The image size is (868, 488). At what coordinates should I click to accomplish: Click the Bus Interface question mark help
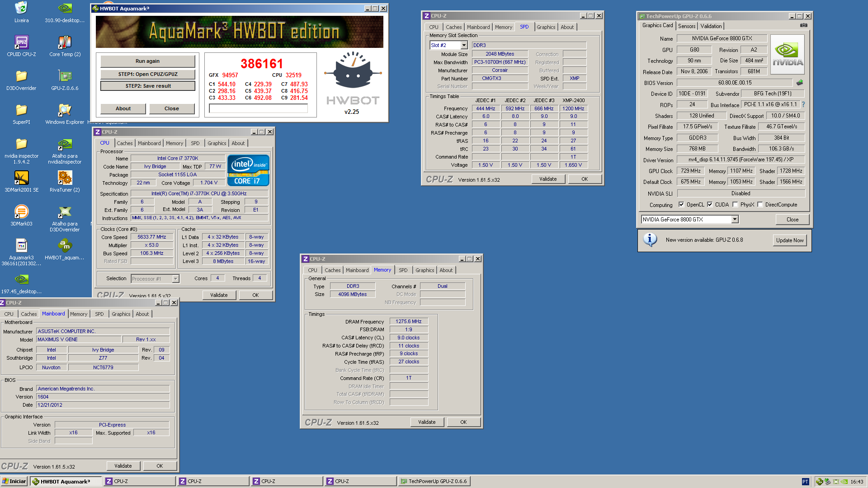tap(803, 104)
